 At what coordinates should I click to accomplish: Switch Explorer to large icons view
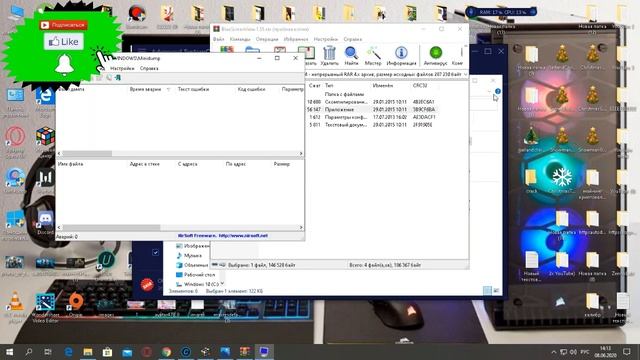(x=496, y=290)
